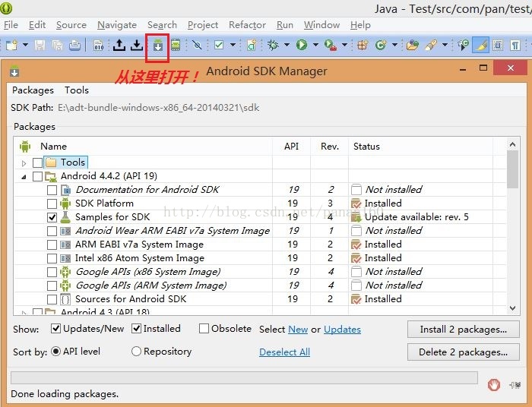This screenshot has width=532, height=407.
Task: Toggle the Installed show filter
Action: (136, 328)
